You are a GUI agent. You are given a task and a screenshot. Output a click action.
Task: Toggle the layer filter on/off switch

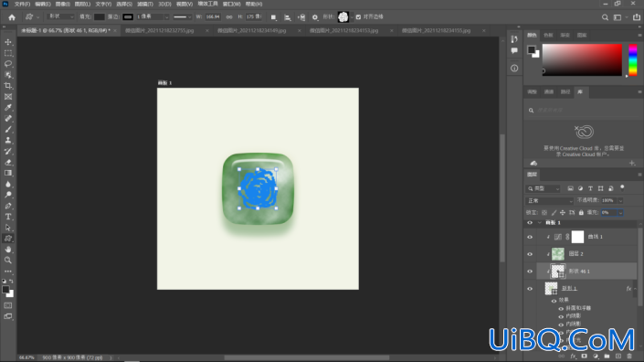click(x=622, y=187)
